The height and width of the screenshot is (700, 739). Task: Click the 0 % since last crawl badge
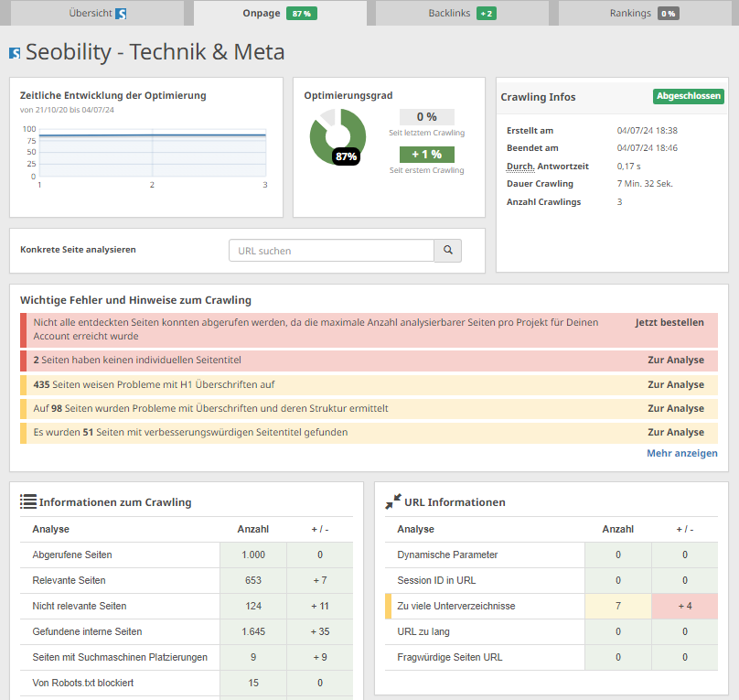pos(427,117)
